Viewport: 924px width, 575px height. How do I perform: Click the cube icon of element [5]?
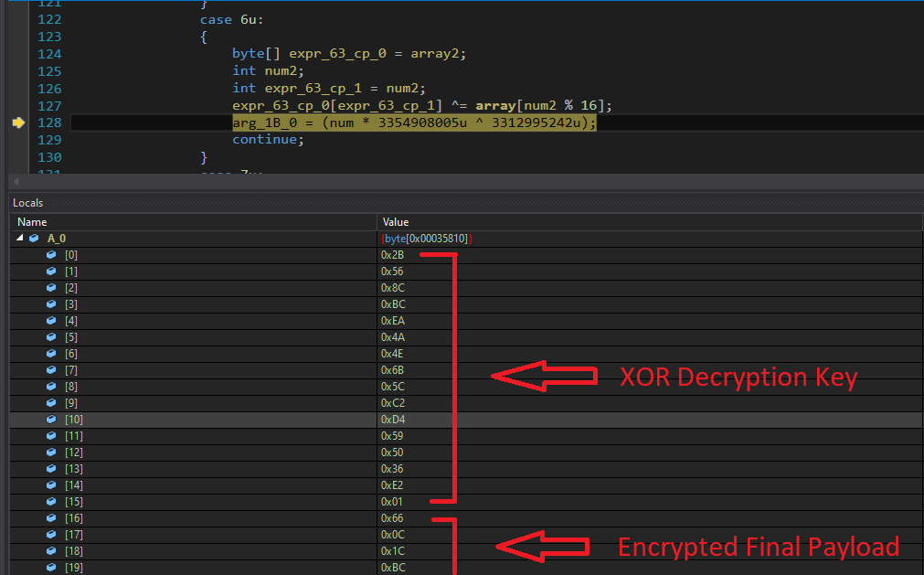coord(51,337)
